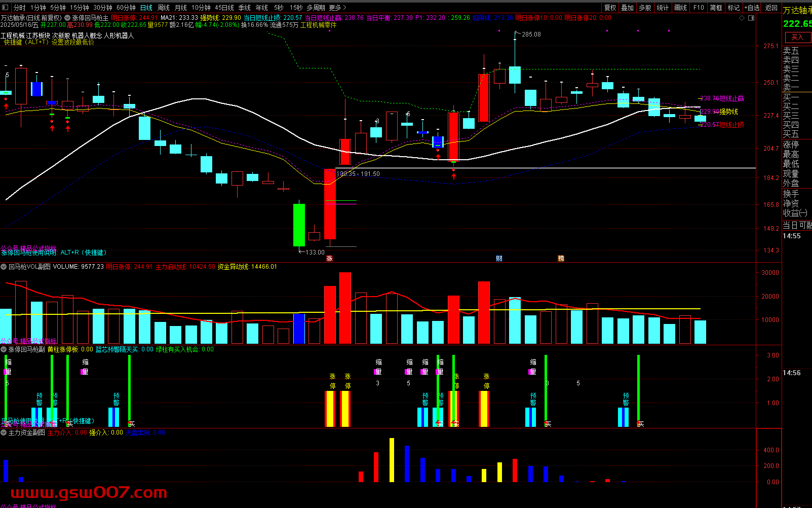Select the 45日线 period

coord(224,8)
